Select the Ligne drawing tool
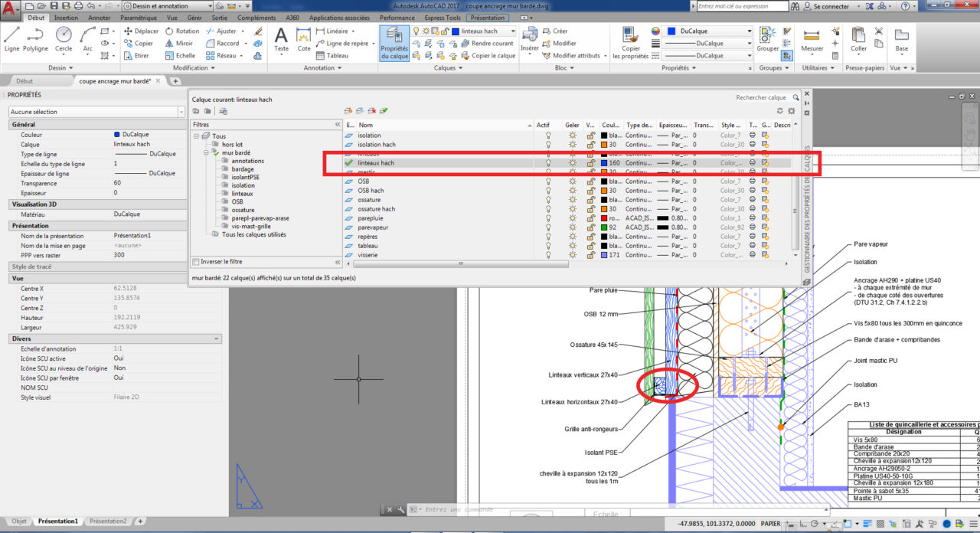Image resolution: width=980 pixels, height=533 pixels. pyautogui.click(x=12, y=40)
